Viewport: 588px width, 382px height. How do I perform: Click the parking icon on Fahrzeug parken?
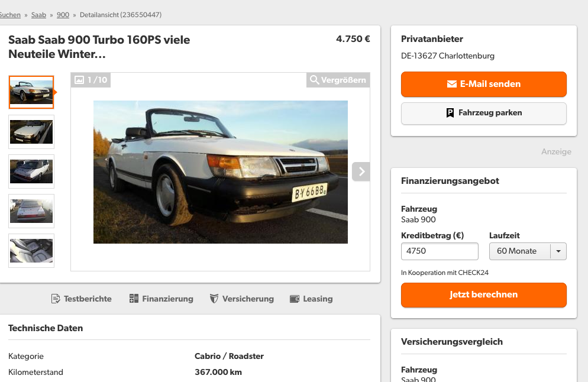(x=450, y=113)
